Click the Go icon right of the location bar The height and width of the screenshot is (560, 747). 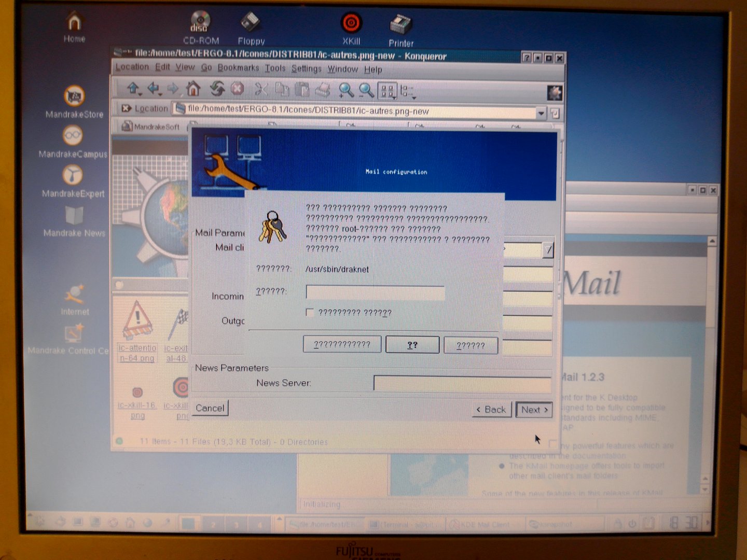click(x=555, y=113)
